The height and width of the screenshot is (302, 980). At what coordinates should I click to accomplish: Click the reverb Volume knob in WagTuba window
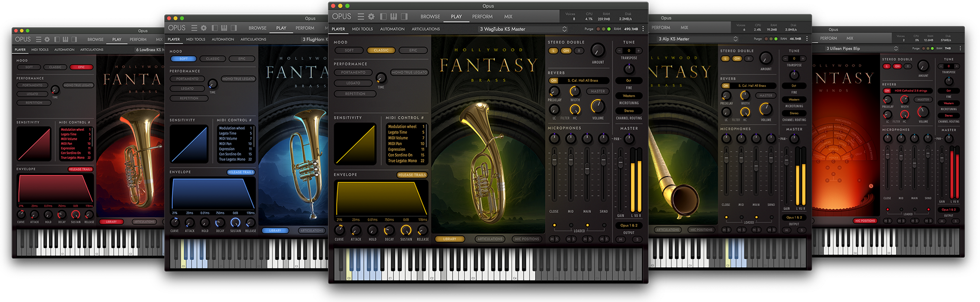pos(597,106)
